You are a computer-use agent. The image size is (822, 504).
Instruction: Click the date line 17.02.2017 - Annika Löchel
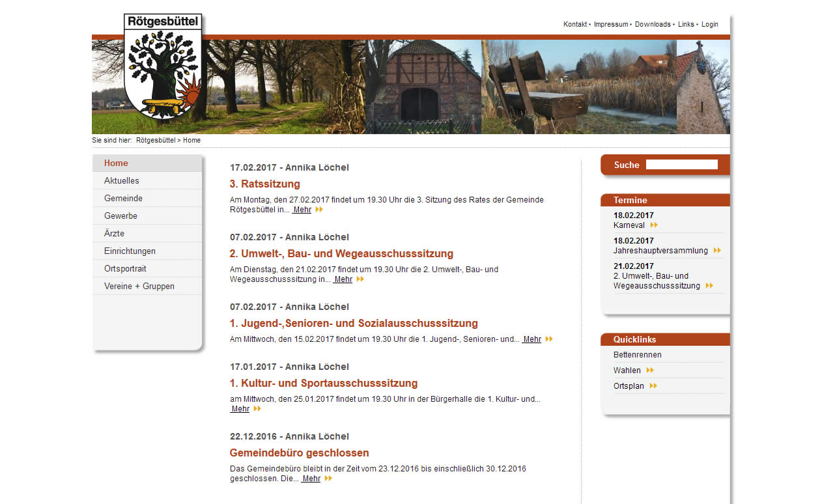[289, 168]
